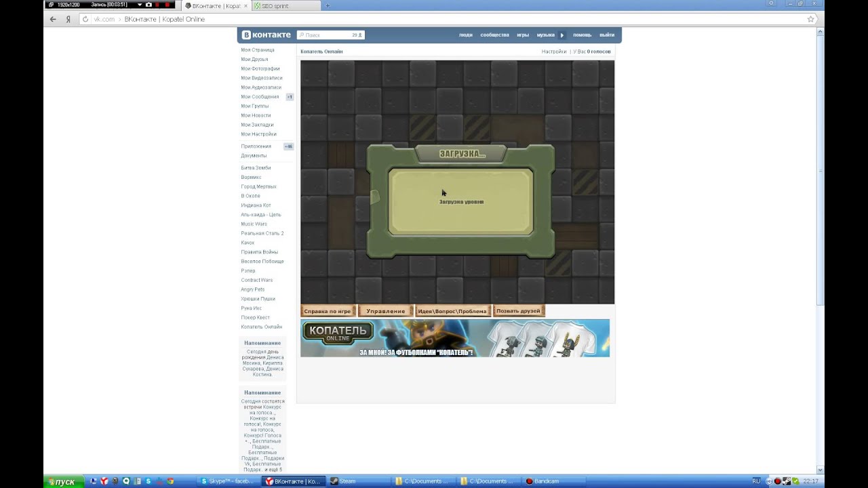Click the RU language indicator in tray
The height and width of the screenshot is (488, 868).
[757, 481]
